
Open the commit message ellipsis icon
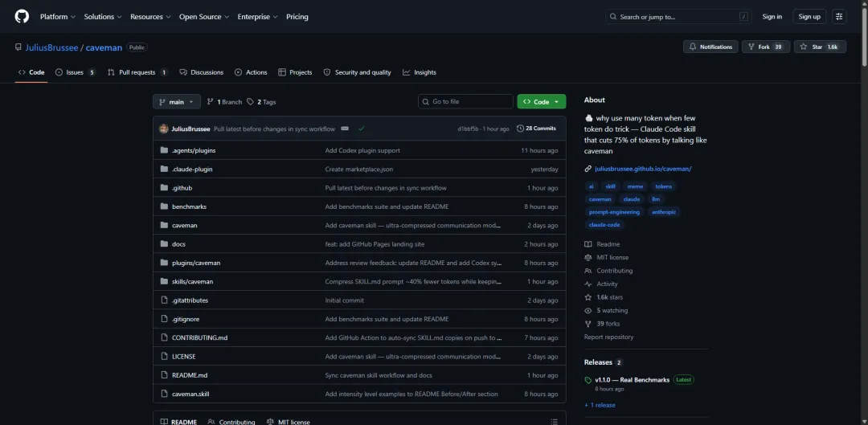[345, 129]
